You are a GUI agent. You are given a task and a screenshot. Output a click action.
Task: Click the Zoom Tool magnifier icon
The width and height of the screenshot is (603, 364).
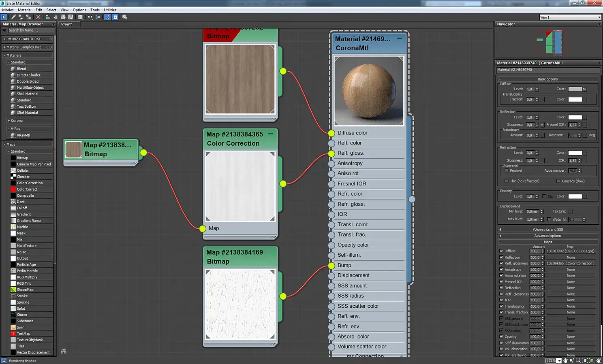click(x=571, y=360)
